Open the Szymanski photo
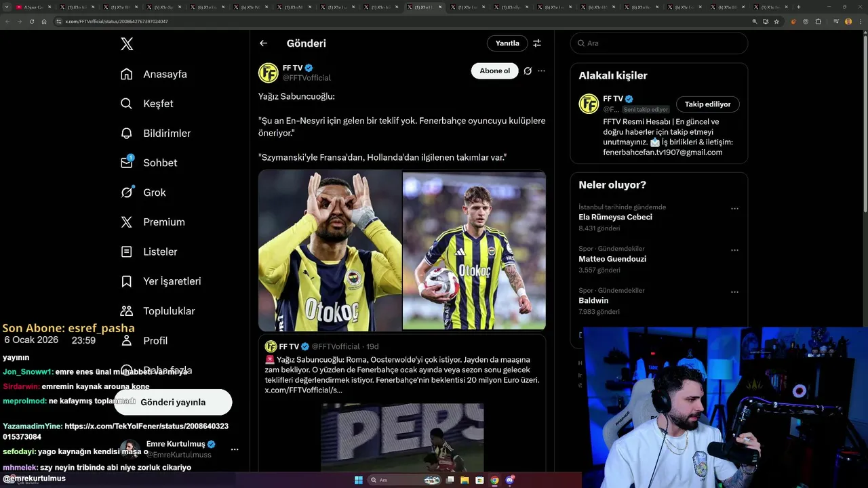Viewport: 868px width, 488px height. [x=475, y=250]
